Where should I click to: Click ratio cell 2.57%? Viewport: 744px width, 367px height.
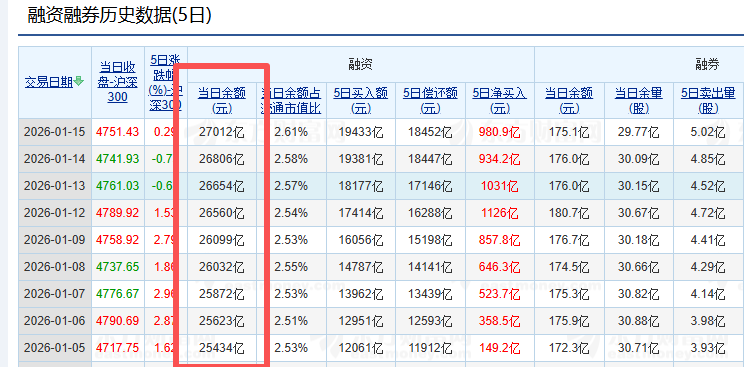tap(291, 186)
